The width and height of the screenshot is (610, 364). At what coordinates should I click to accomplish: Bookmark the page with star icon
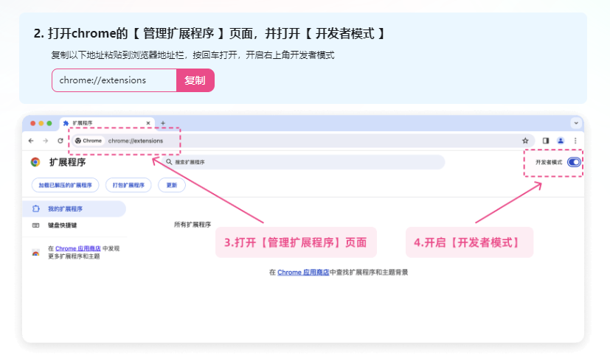[x=525, y=141]
